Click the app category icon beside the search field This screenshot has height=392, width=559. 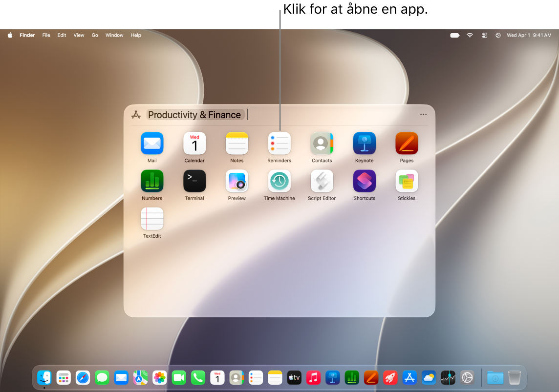click(136, 115)
